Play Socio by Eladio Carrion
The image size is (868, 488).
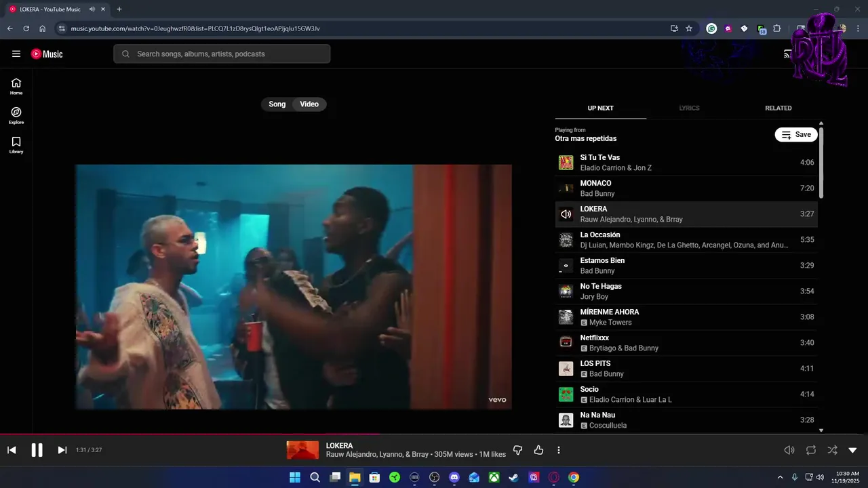(x=686, y=394)
